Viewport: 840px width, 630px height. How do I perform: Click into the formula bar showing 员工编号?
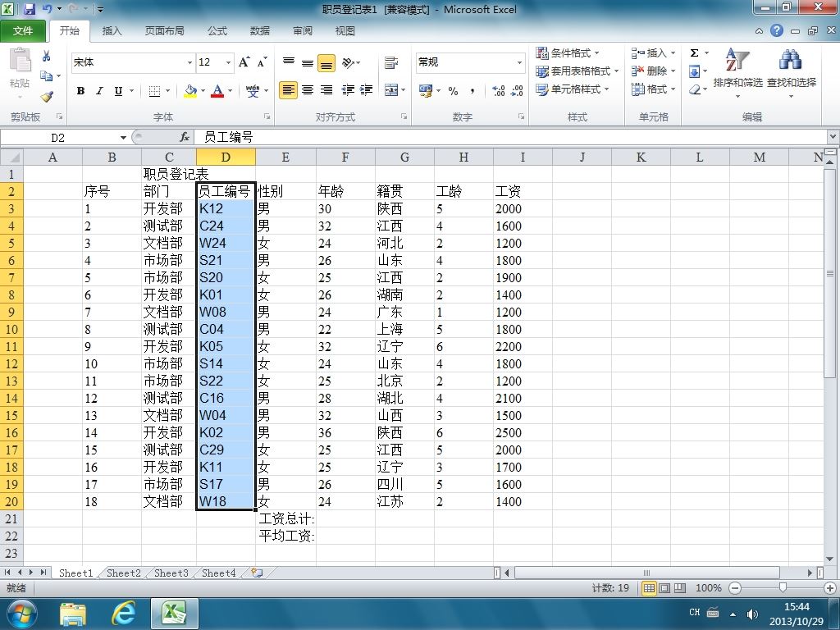(x=509, y=138)
